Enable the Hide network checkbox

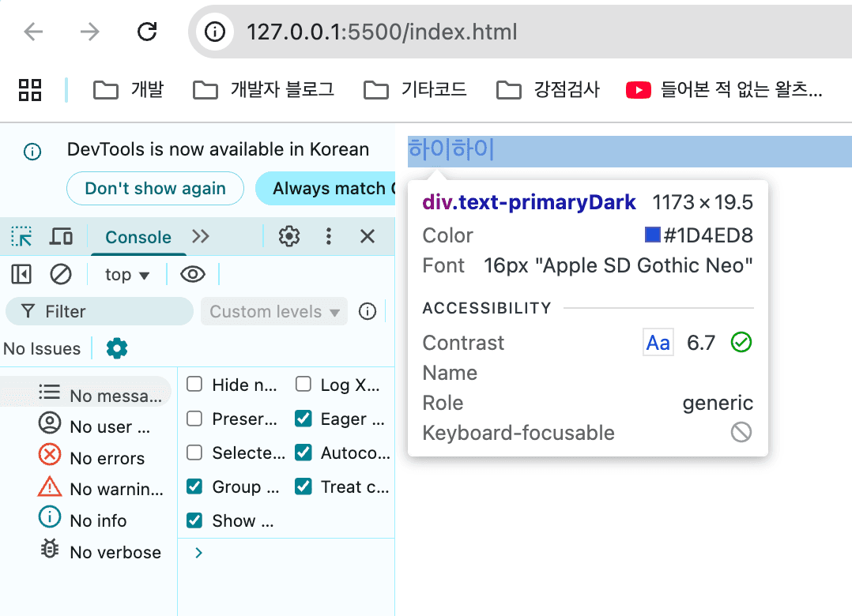coord(194,385)
